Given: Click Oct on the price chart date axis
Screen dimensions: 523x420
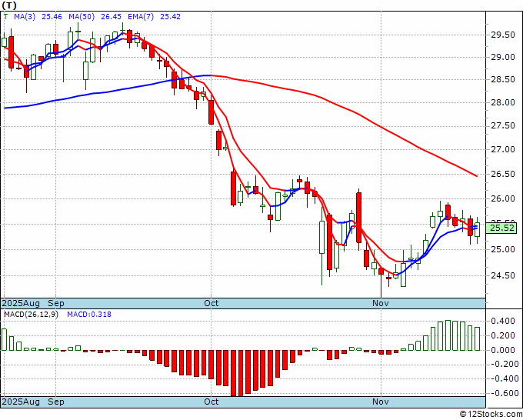Looking at the screenshot, I should pos(212,304).
